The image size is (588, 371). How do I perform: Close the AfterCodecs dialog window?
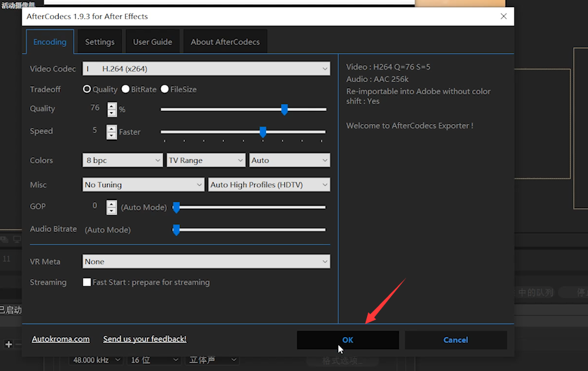pyautogui.click(x=504, y=16)
